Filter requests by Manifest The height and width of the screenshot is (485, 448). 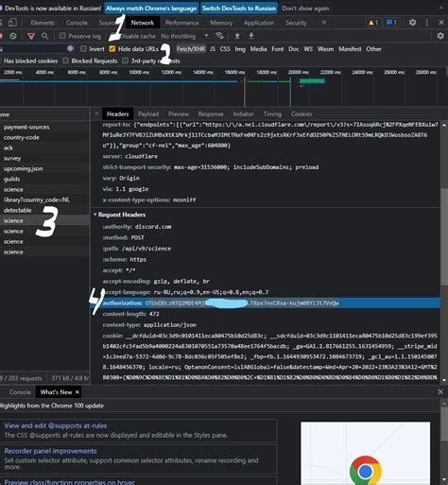350,49
